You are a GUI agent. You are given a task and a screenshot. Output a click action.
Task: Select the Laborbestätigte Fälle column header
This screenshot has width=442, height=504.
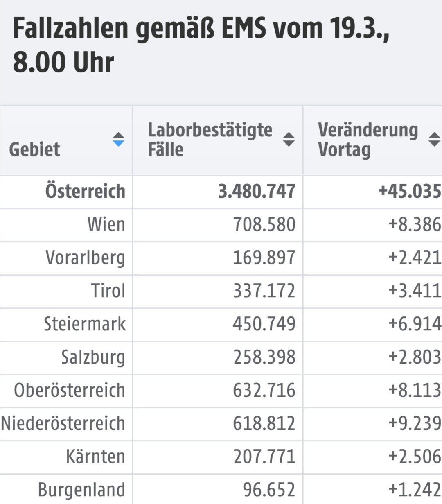pos(218,141)
